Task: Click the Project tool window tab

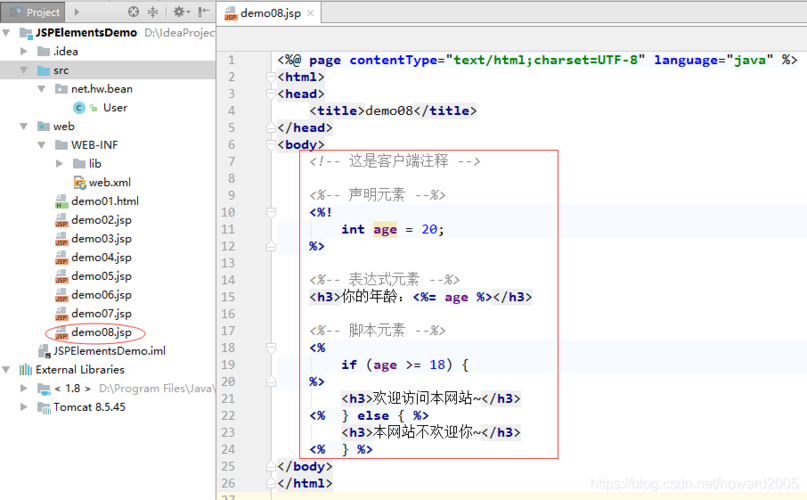Action: (x=31, y=12)
